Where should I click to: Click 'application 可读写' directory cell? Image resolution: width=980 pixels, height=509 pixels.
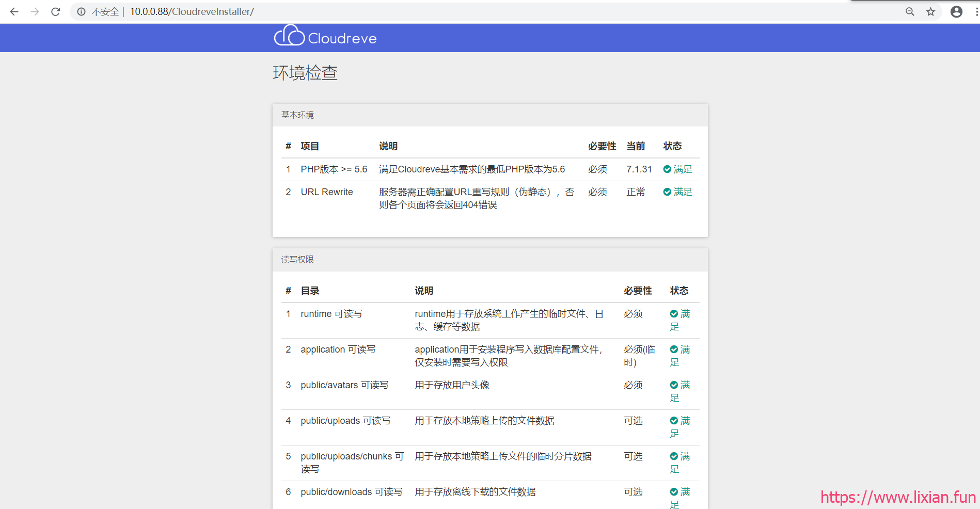coord(338,349)
